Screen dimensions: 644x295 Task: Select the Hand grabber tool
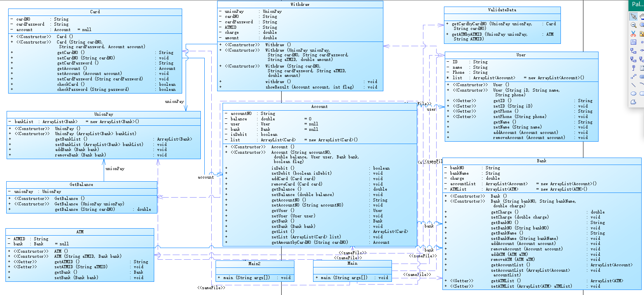tap(642, 16)
